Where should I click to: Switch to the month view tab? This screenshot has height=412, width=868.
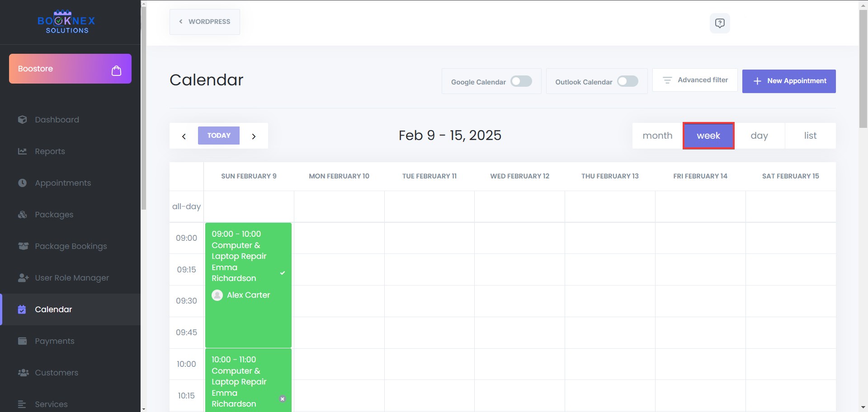[657, 136]
